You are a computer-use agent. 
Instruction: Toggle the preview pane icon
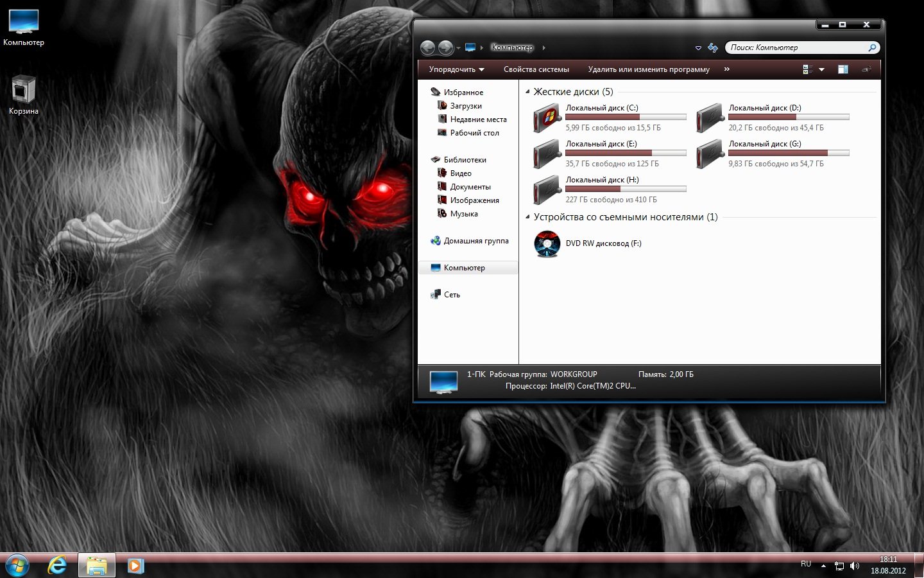coord(843,69)
